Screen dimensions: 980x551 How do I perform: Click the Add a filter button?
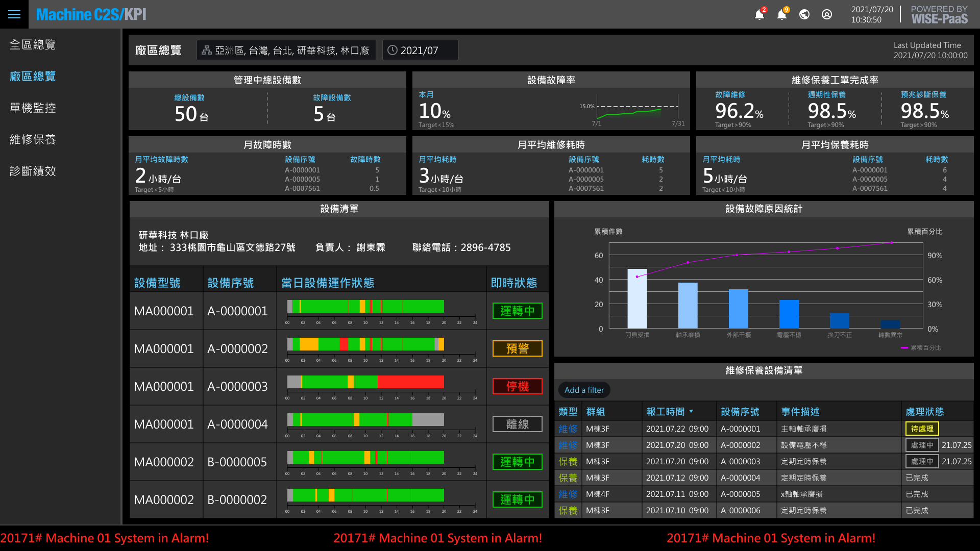(x=584, y=390)
